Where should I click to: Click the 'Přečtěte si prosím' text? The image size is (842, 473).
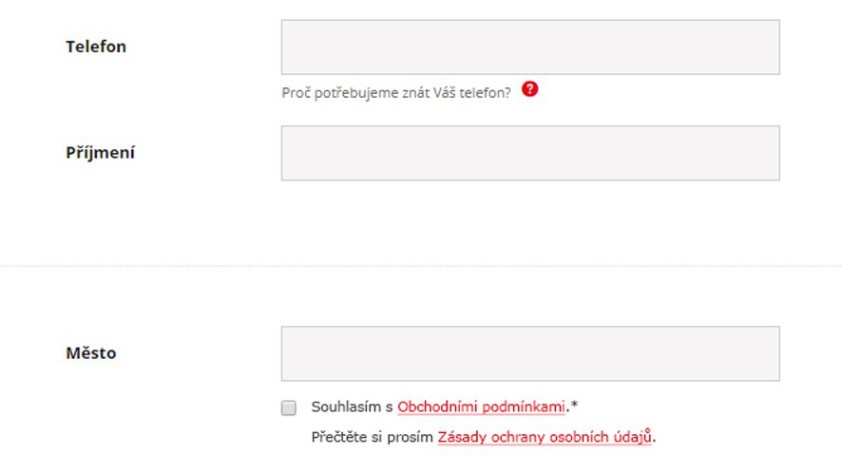pos(372,437)
